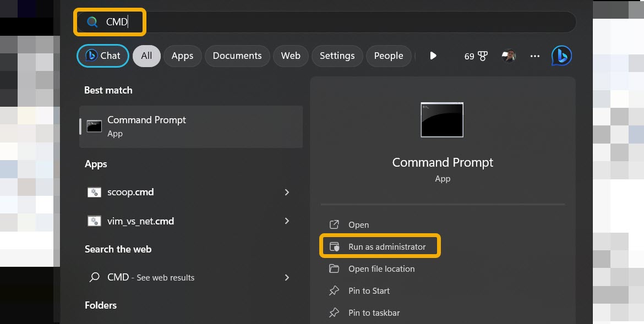This screenshot has width=644, height=324.
Task: Click the pin icon next to Pin to Start
Action: 334,290
